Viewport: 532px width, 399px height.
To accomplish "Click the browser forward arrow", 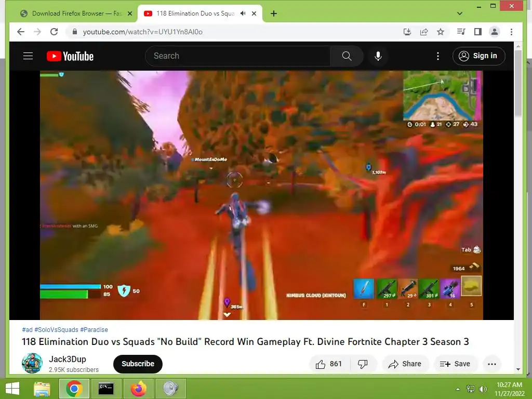I will [x=37, y=32].
